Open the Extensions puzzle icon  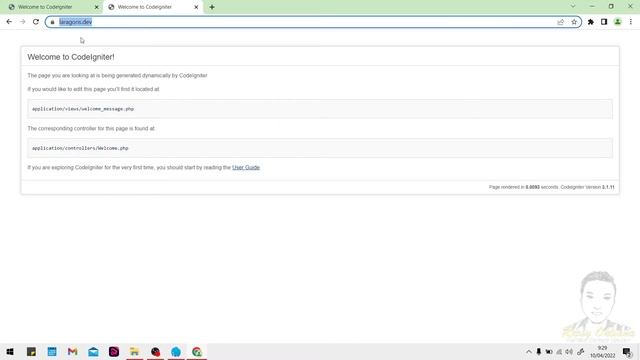[x=591, y=22]
